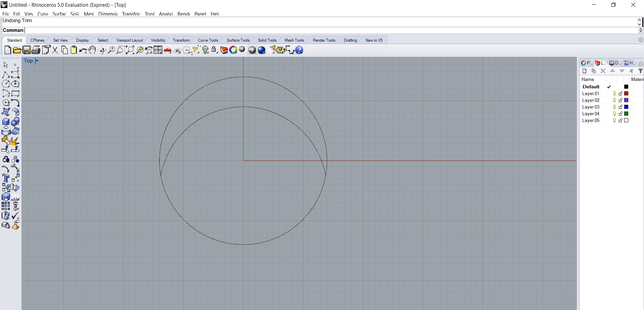Image resolution: width=644 pixels, height=310 pixels.
Task: Click the padlock Lock objects icon
Action: (x=214, y=50)
